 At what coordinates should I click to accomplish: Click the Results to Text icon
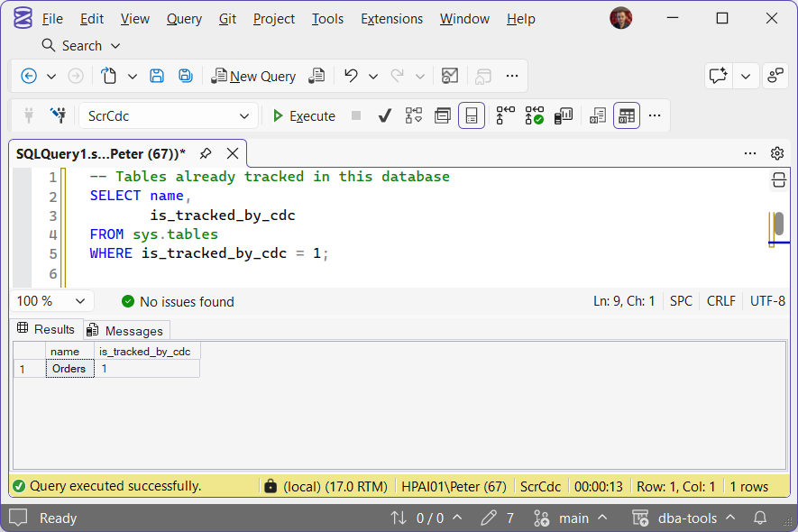coord(598,115)
